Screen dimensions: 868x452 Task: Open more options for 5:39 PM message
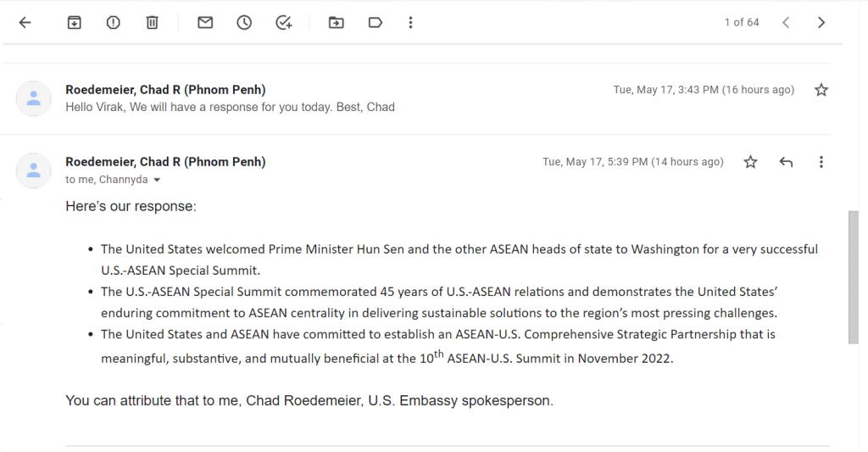pos(821,162)
